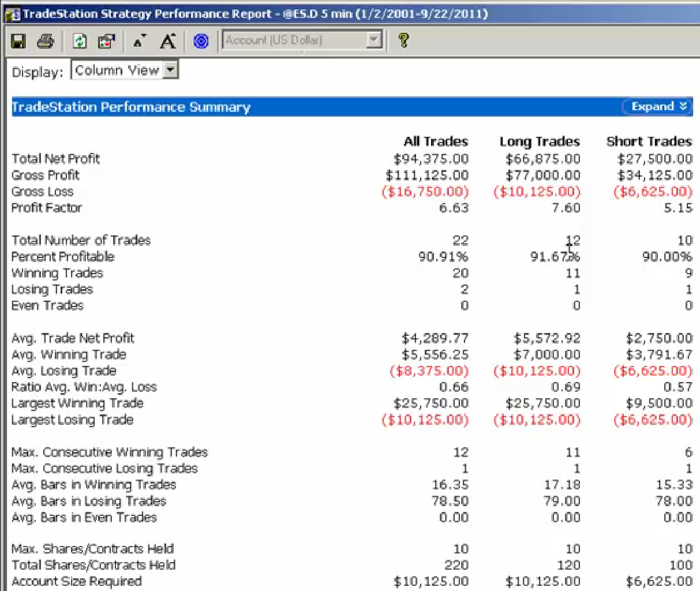Click the blue spiral target icon
Screen dimensions: 700x591
coord(201,41)
